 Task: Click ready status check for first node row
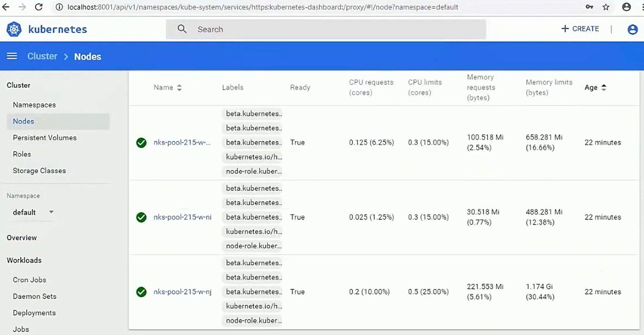pos(141,142)
